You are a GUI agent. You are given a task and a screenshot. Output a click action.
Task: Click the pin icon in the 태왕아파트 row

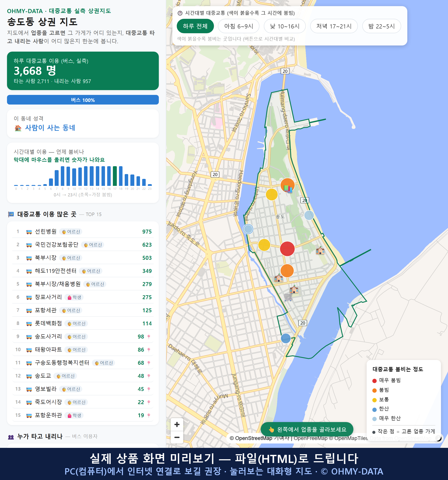coord(149,350)
